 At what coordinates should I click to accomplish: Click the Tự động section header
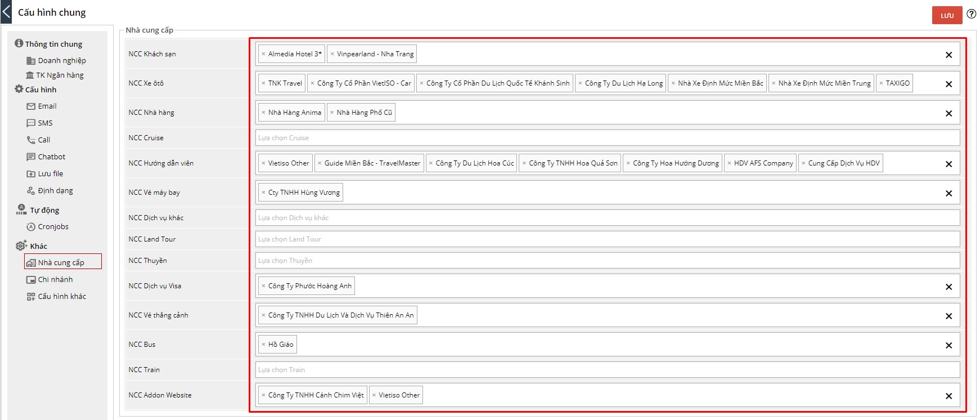(38, 209)
